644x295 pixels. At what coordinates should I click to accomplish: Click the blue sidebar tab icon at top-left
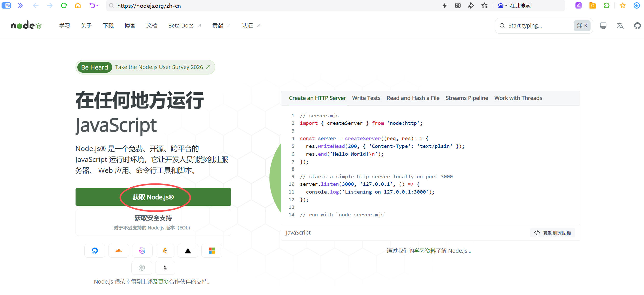coord(6,5)
